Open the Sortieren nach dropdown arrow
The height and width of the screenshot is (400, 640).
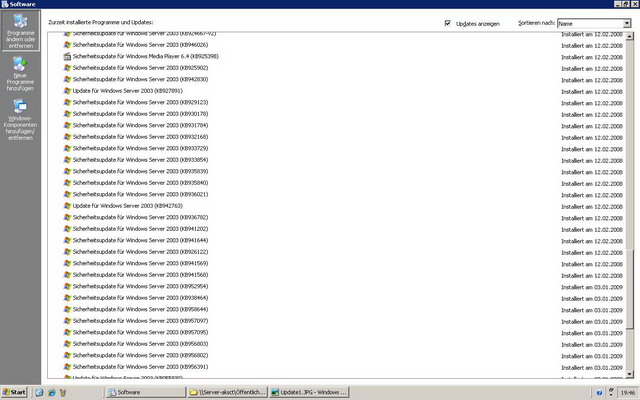[627, 24]
